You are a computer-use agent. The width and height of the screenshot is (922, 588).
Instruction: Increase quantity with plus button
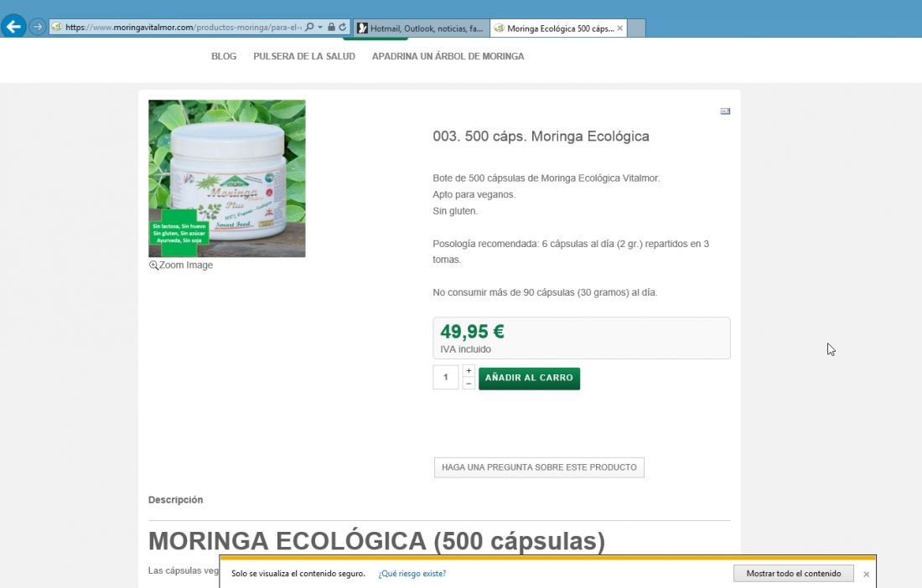point(469,371)
